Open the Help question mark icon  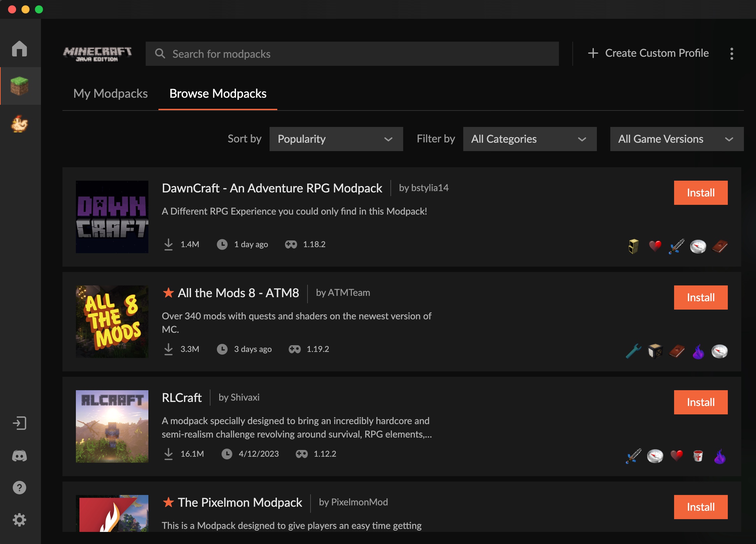[x=20, y=487]
